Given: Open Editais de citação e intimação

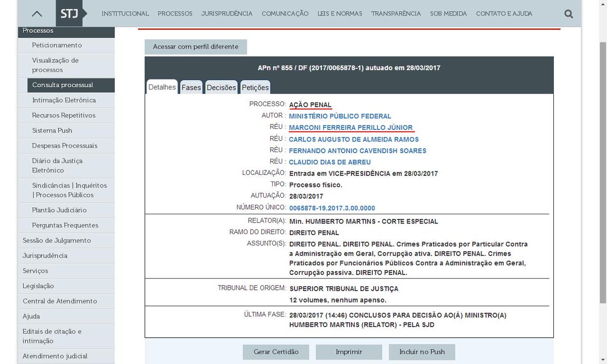Looking at the screenshot, I should (66, 336).
